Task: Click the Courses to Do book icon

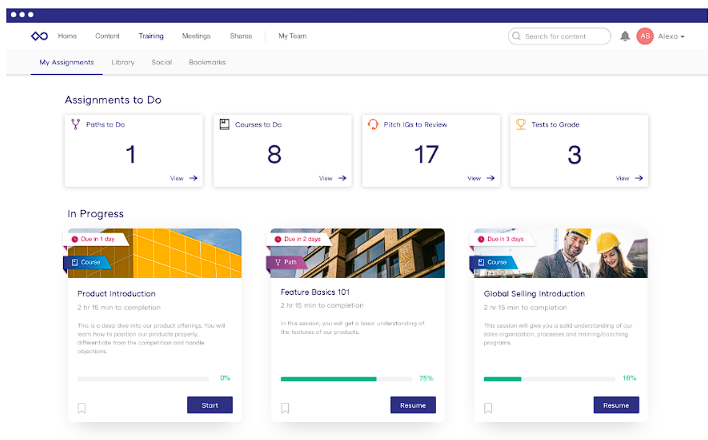Action: pos(225,125)
